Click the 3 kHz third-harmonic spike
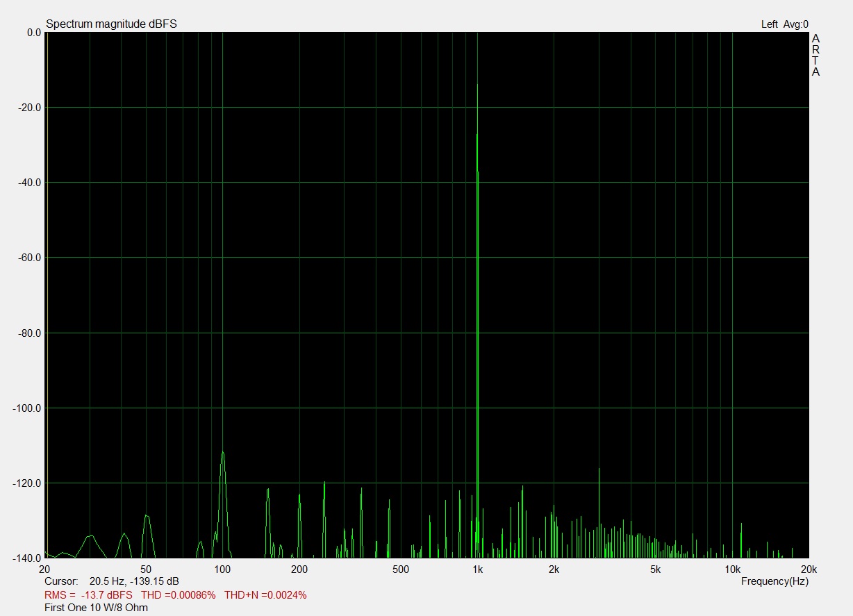The height and width of the screenshot is (616, 853). click(x=599, y=470)
